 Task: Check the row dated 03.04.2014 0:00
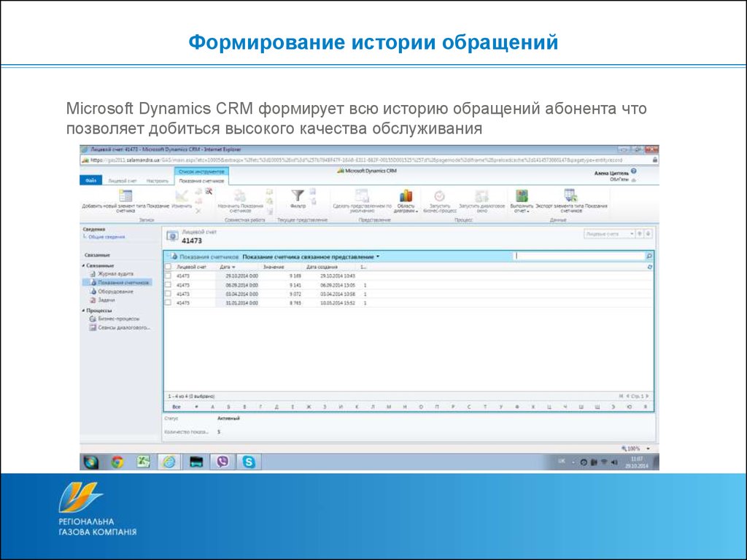(168, 294)
